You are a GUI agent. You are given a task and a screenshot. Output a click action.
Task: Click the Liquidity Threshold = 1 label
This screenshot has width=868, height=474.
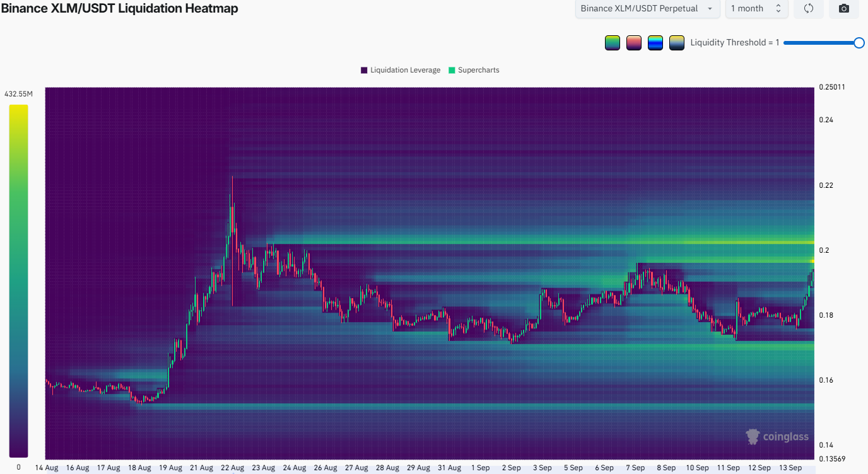pyautogui.click(x=735, y=43)
